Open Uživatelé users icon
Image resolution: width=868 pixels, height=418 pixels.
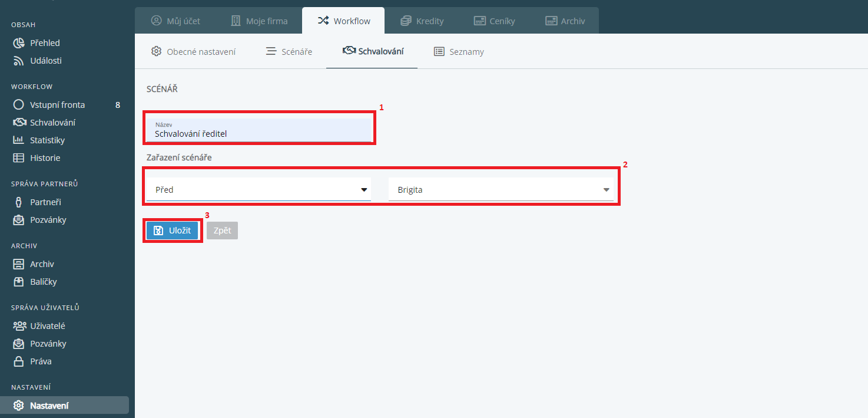[19, 326]
